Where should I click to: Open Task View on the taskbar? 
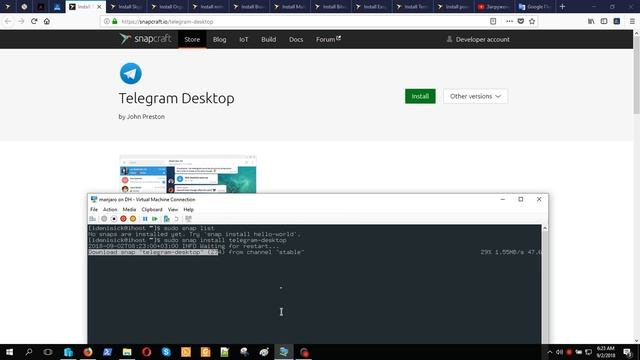[48, 352]
